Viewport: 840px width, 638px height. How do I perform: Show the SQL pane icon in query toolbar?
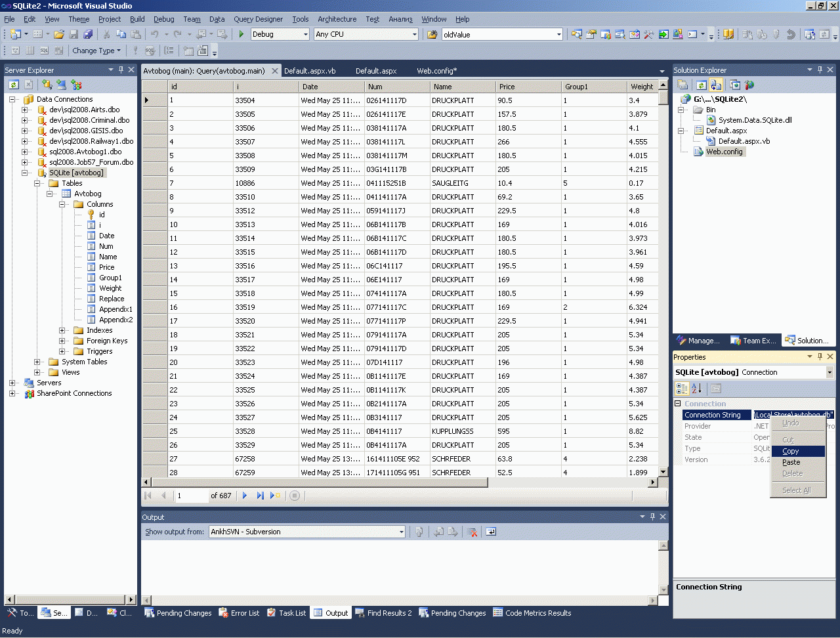tap(44, 51)
